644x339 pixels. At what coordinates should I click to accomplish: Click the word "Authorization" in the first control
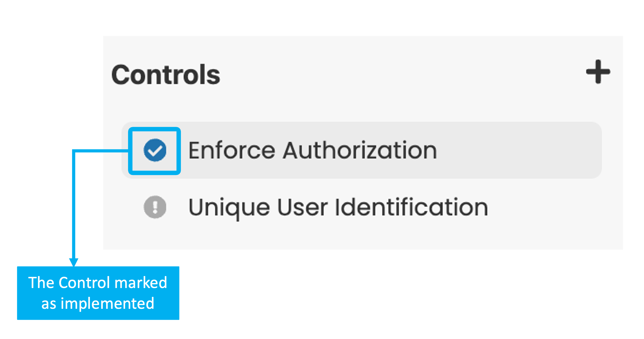[x=360, y=150]
